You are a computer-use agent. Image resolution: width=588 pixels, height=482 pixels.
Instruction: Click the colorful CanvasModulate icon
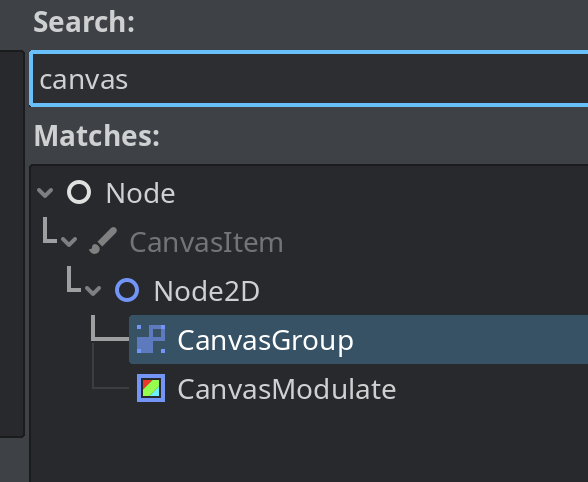pyautogui.click(x=151, y=388)
